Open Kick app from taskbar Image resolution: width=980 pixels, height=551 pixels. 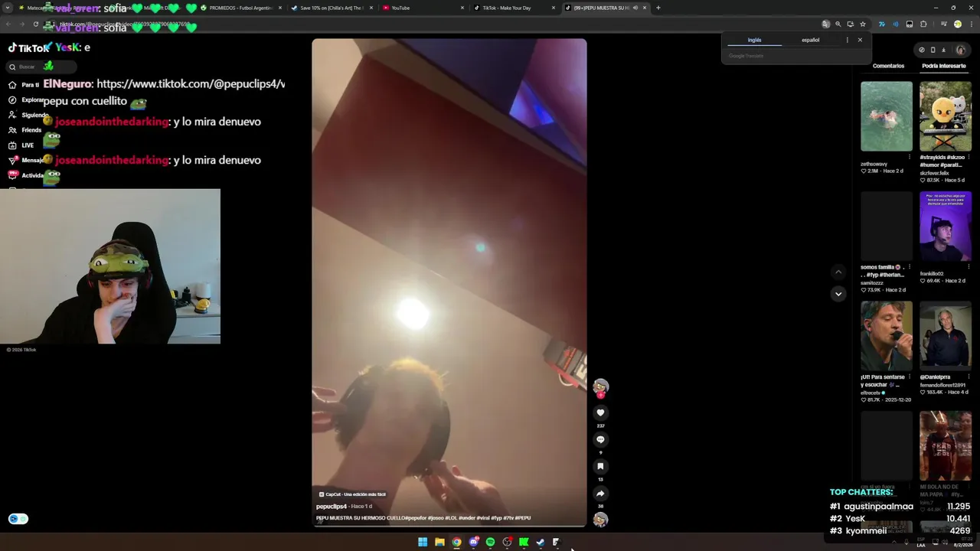pyautogui.click(x=524, y=542)
